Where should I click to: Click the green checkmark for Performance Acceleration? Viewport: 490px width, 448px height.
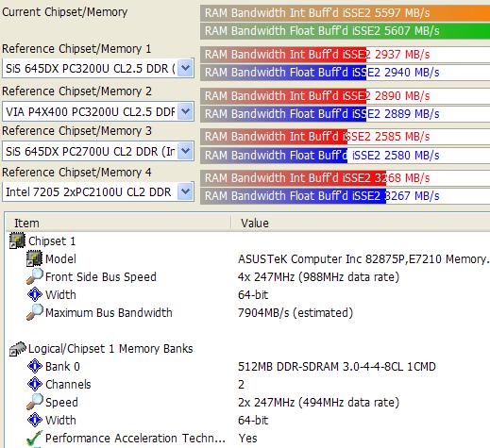point(34,438)
